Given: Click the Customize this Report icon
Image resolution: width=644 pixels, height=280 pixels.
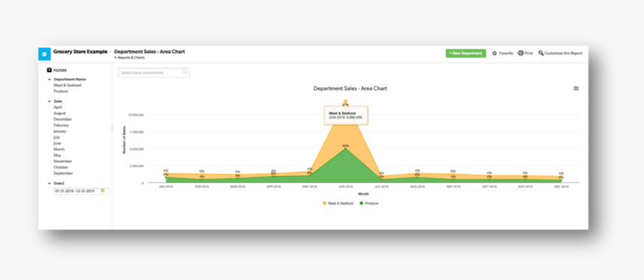Looking at the screenshot, I should pos(541,53).
